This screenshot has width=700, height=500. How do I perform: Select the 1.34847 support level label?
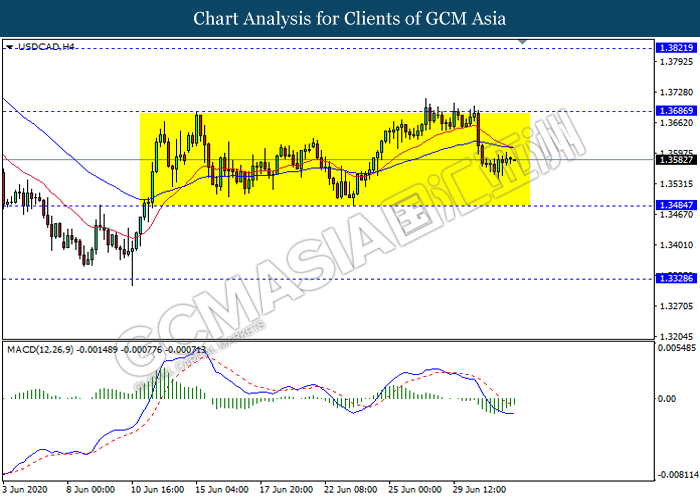click(x=676, y=205)
